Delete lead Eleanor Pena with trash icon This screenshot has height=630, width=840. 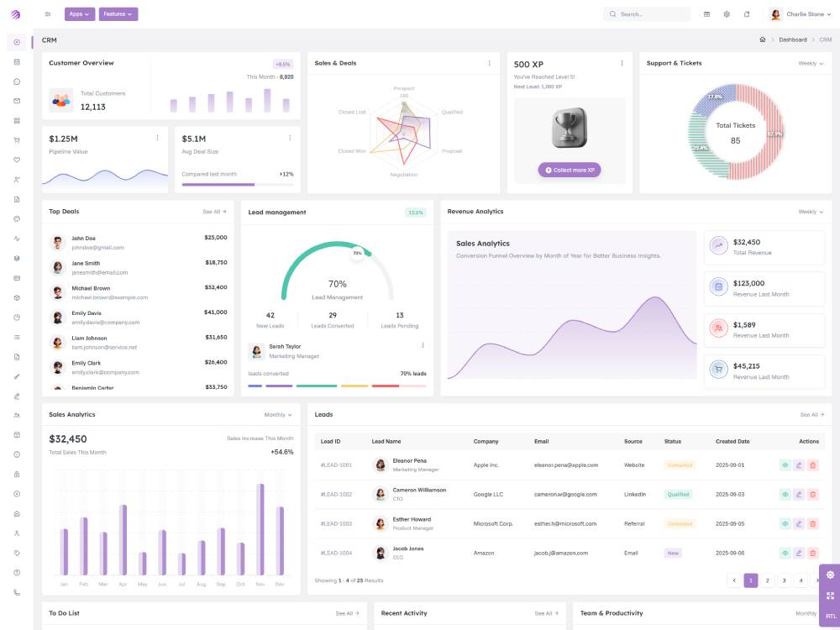point(812,465)
